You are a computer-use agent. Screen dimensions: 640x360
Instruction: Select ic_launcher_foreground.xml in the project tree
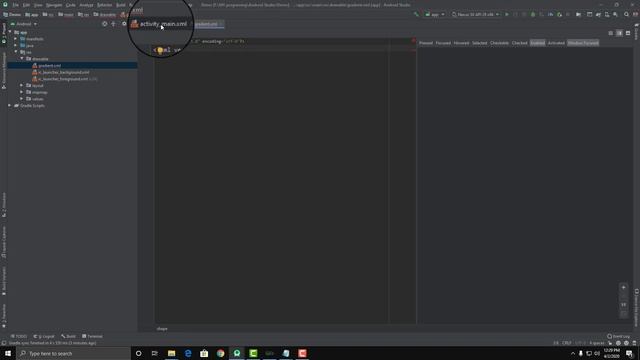pos(63,79)
